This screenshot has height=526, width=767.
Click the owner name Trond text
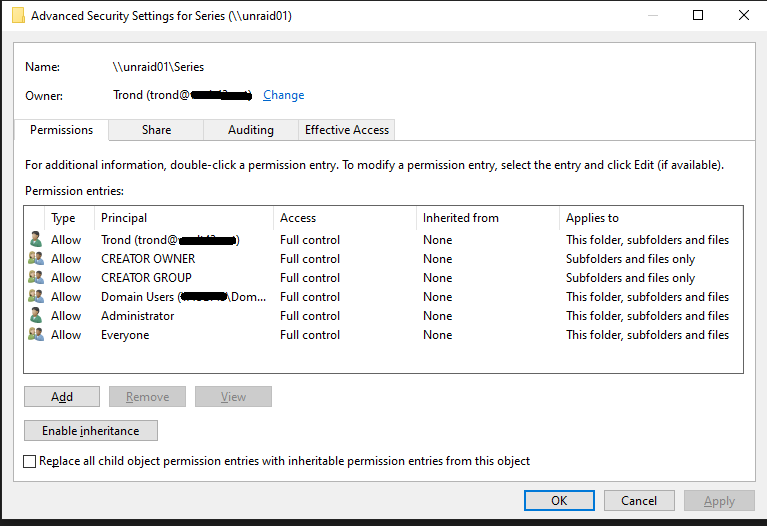[182, 95]
